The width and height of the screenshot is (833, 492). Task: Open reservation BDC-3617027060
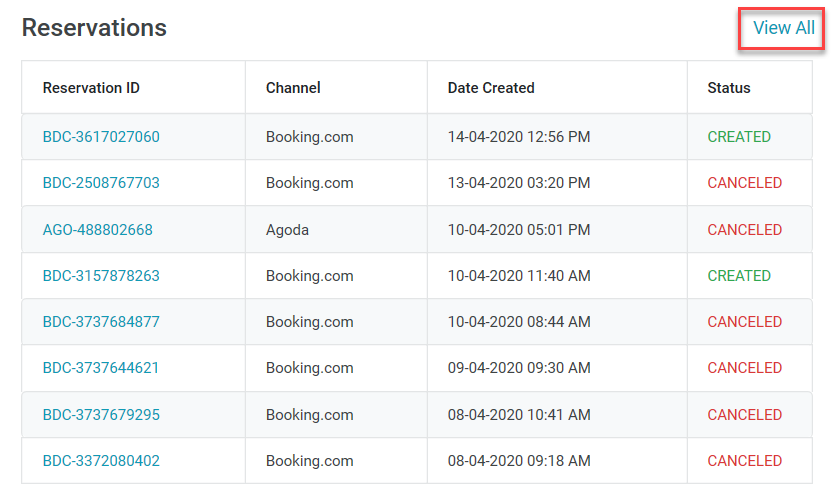click(101, 137)
